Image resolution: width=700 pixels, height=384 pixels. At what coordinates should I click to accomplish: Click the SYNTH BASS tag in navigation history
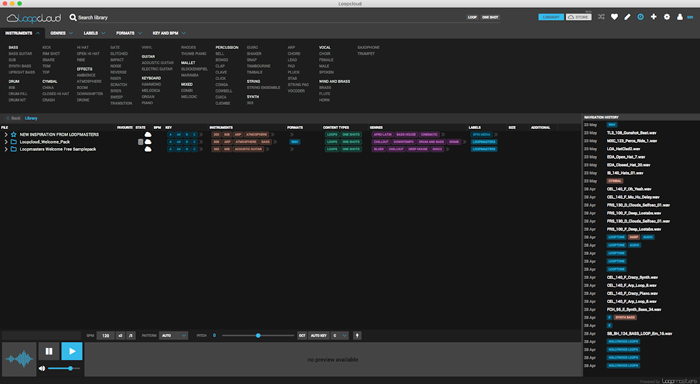point(625,317)
